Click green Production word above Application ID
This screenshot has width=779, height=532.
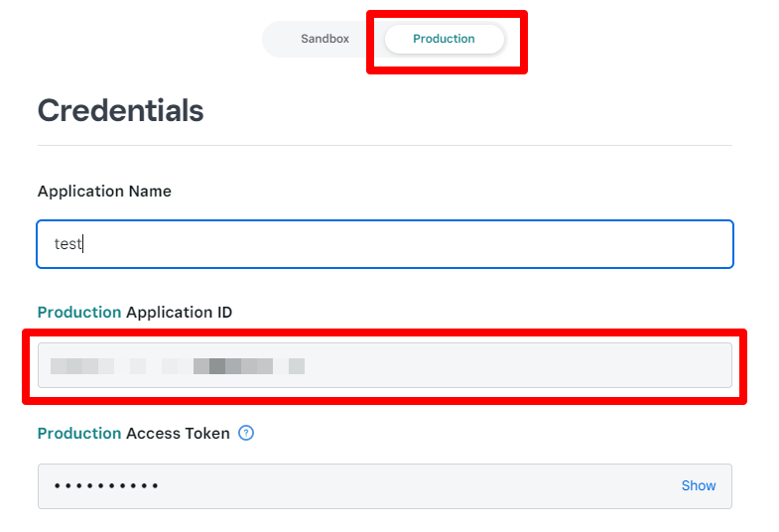click(79, 313)
